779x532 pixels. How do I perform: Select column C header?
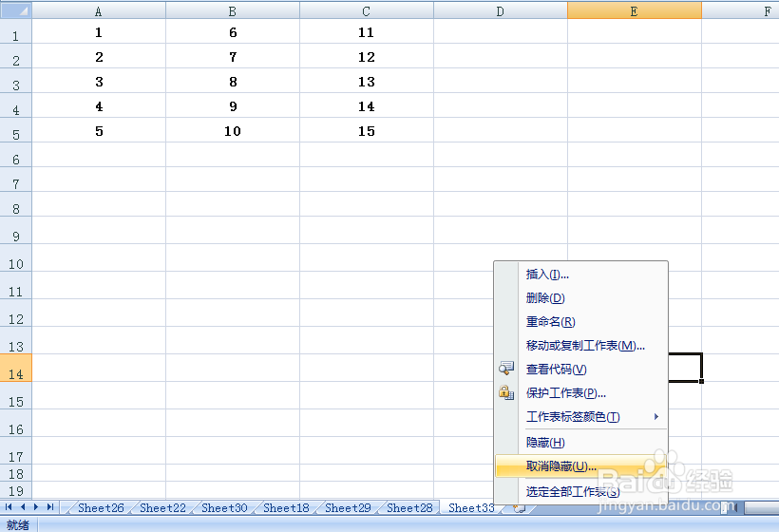click(367, 10)
